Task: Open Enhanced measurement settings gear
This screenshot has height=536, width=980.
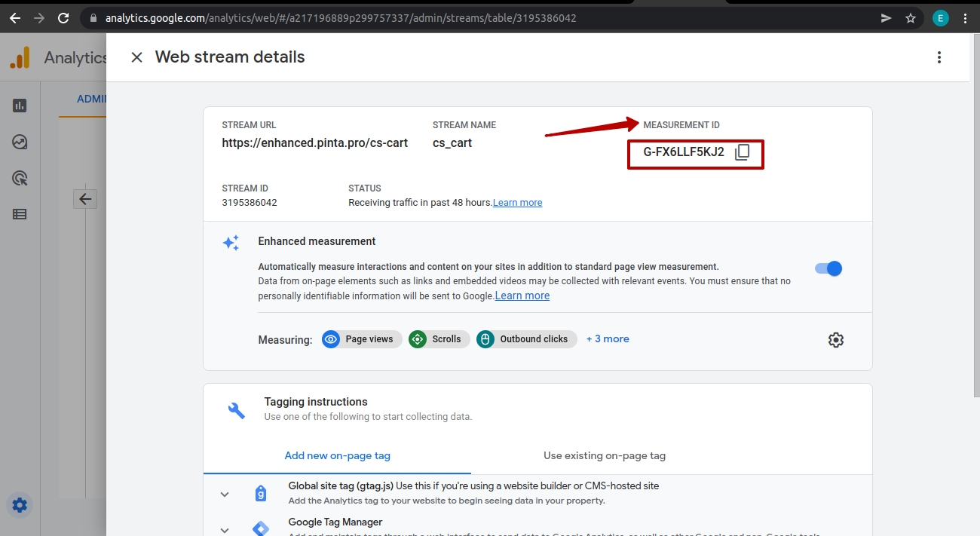Action: point(835,340)
